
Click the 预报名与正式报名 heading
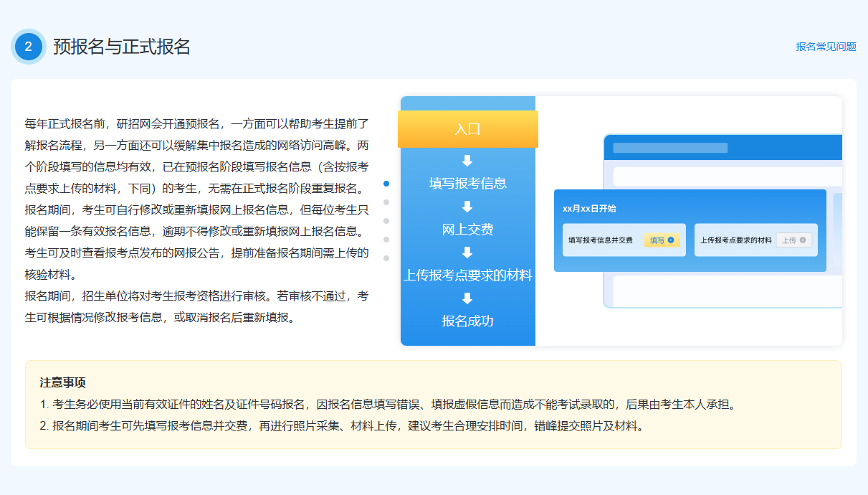(x=122, y=47)
